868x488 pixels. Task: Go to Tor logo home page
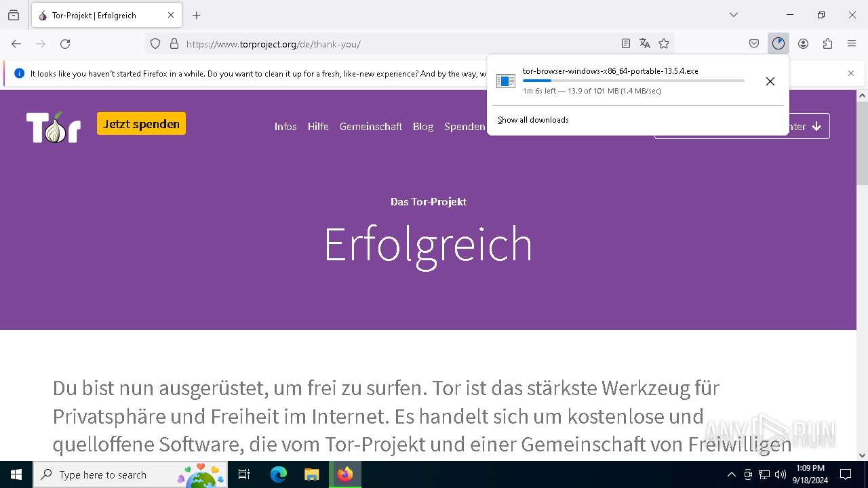point(54,127)
